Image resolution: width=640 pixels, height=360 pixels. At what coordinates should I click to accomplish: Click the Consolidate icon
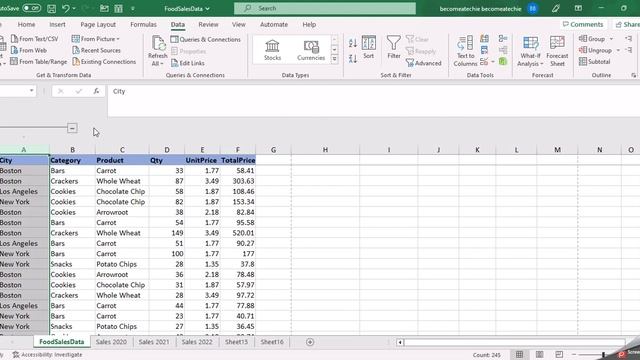click(503, 39)
